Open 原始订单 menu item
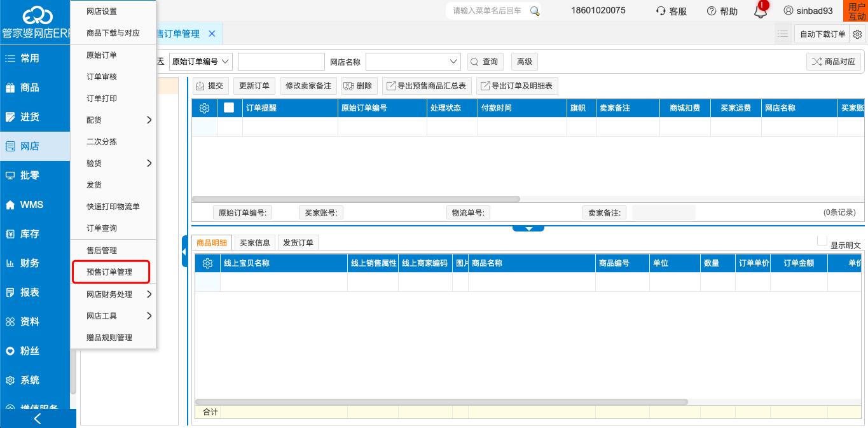 click(x=113, y=55)
